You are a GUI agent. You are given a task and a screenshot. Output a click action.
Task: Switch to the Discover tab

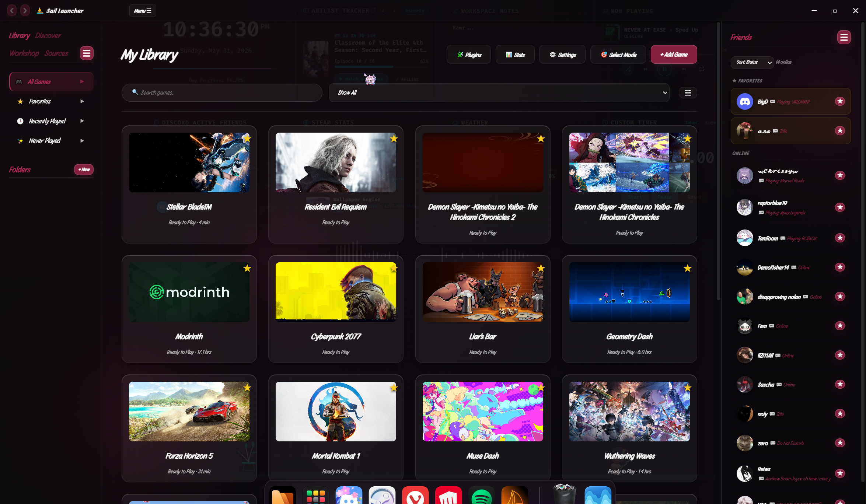48,36
